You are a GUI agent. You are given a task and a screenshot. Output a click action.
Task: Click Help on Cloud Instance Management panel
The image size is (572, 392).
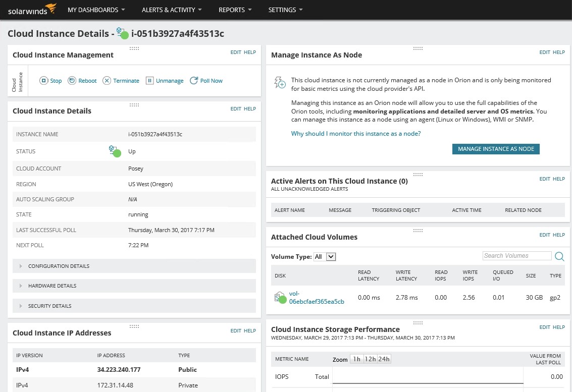point(250,52)
